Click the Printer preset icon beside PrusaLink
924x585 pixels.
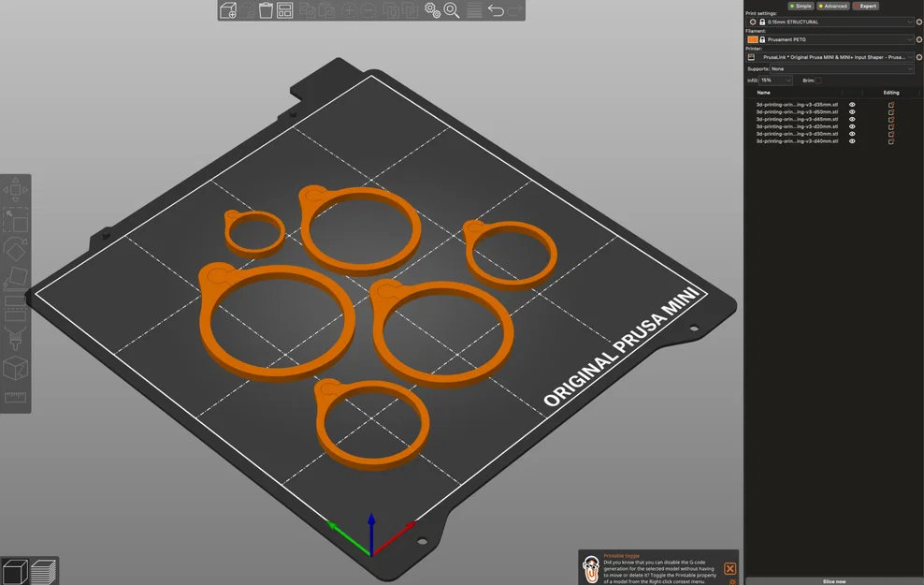pyautogui.click(x=751, y=57)
